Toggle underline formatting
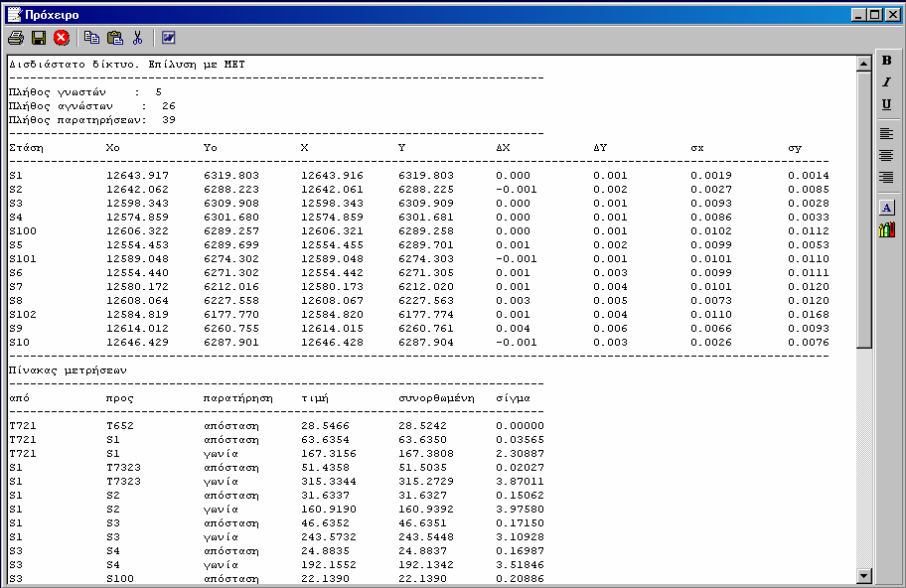This screenshot has width=906, height=588. (x=886, y=104)
